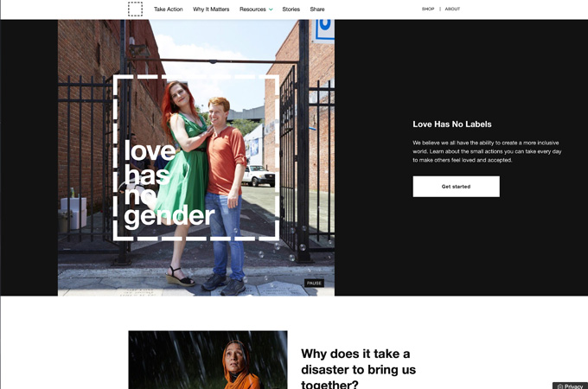This screenshot has height=389, width=588.
Task: Visit the SHOP link
Action: click(x=428, y=9)
